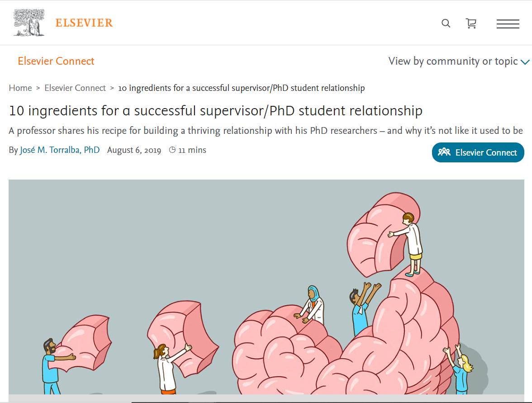Open the orange Elsevier Connect section title
This screenshot has height=403, width=532.
pos(56,61)
